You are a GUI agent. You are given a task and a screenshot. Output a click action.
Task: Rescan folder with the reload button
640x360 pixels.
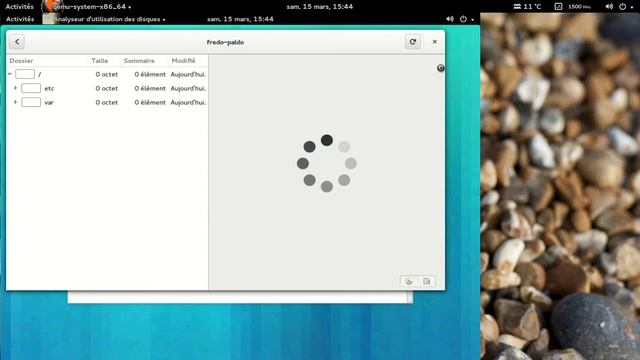click(413, 42)
